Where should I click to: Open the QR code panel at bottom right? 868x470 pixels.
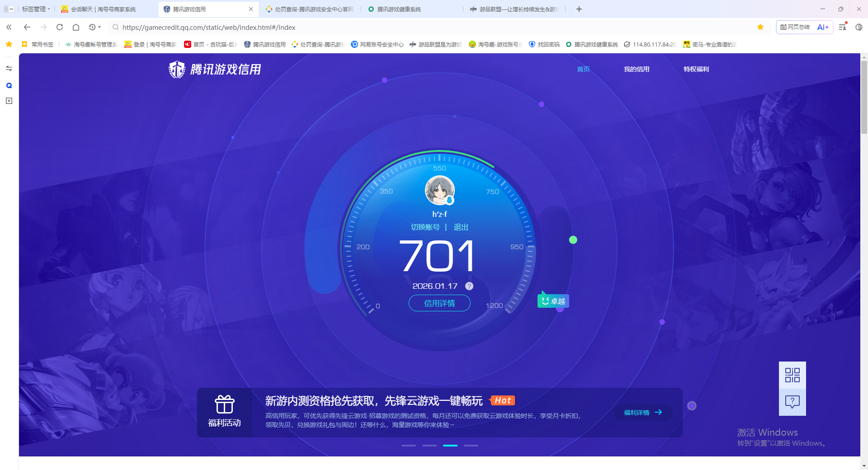tap(792, 375)
